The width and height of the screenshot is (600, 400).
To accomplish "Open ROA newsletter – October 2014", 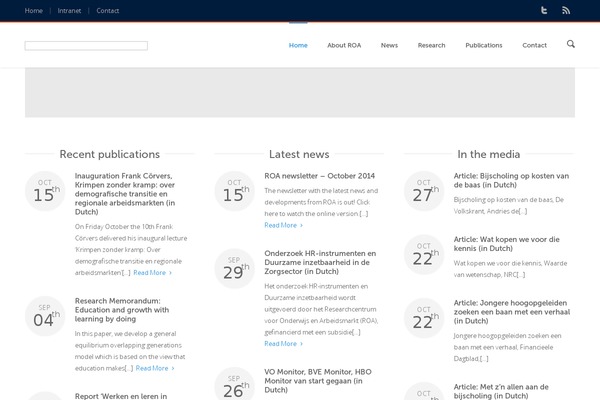I will (320, 176).
